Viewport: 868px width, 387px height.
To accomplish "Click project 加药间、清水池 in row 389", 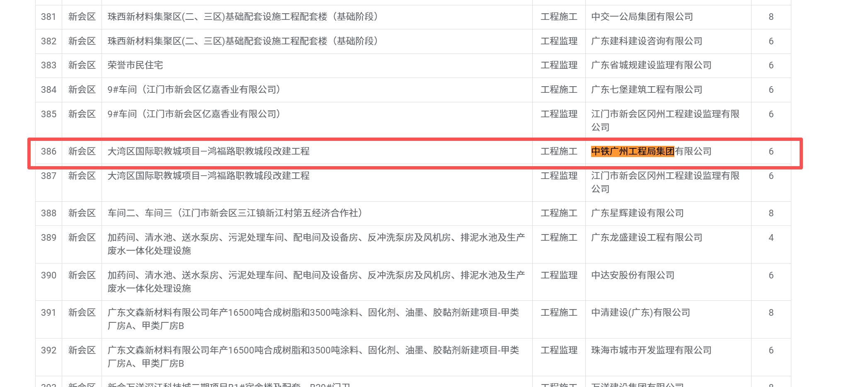I will pos(316,244).
